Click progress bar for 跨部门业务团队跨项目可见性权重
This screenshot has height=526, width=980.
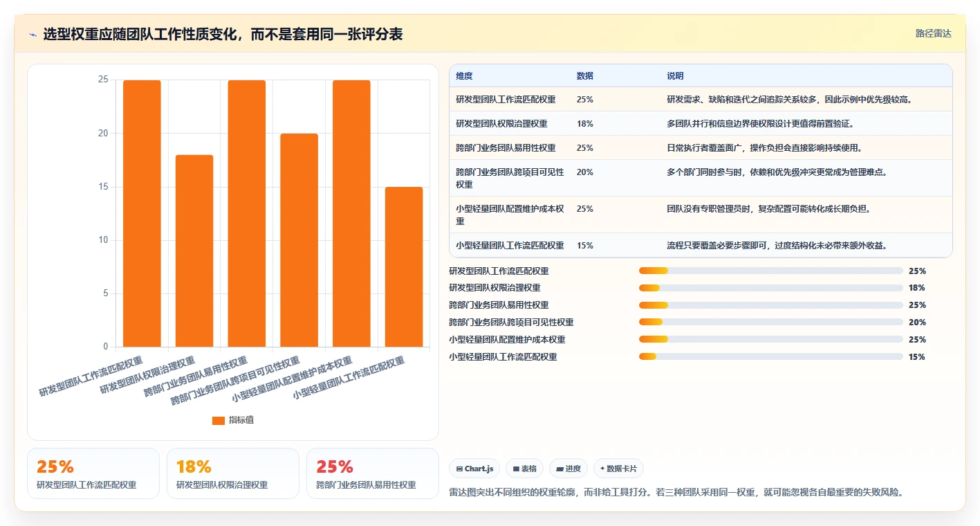(x=771, y=322)
